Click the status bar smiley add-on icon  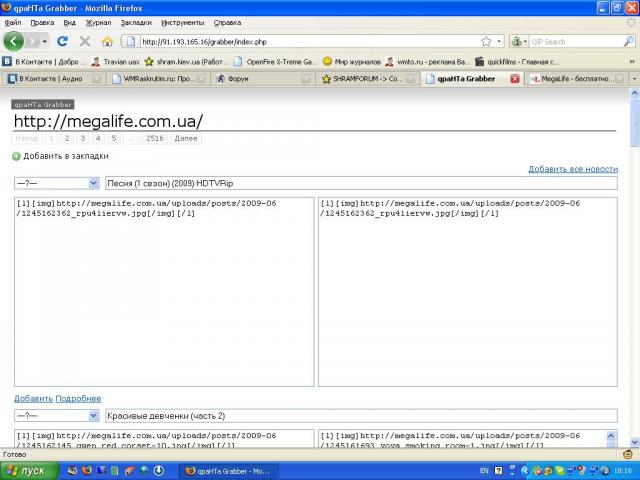tap(628, 454)
